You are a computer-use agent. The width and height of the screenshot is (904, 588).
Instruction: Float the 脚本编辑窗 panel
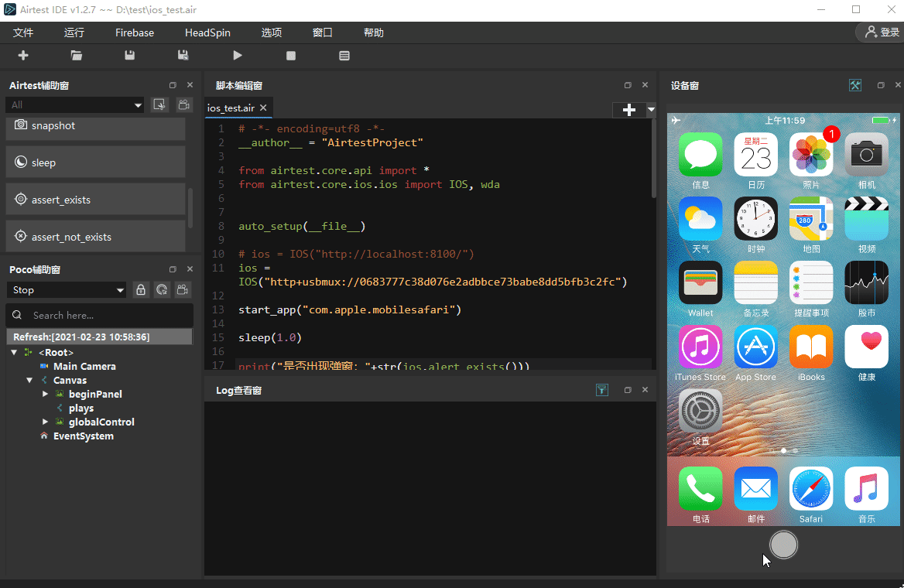click(x=628, y=85)
